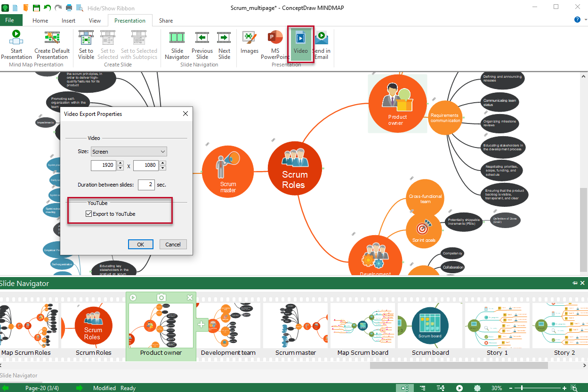Click the Scrum Roles central topic

pyautogui.click(x=295, y=168)
